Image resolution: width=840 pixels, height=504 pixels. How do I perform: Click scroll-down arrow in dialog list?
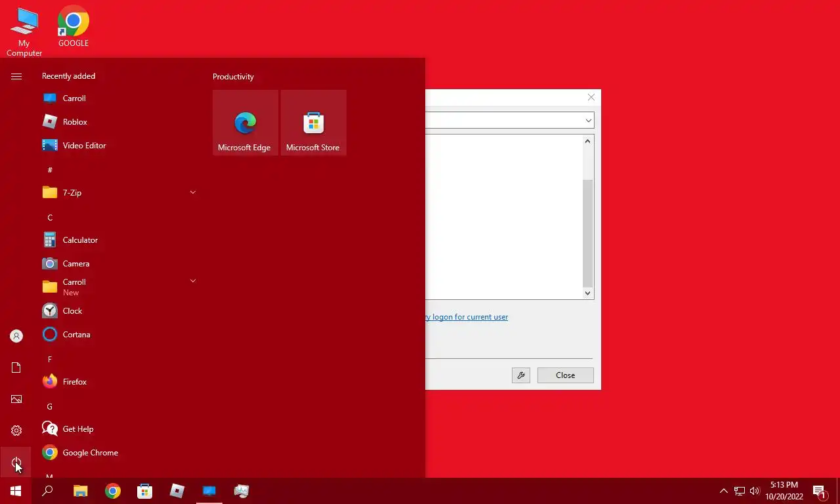pos(588,293)
